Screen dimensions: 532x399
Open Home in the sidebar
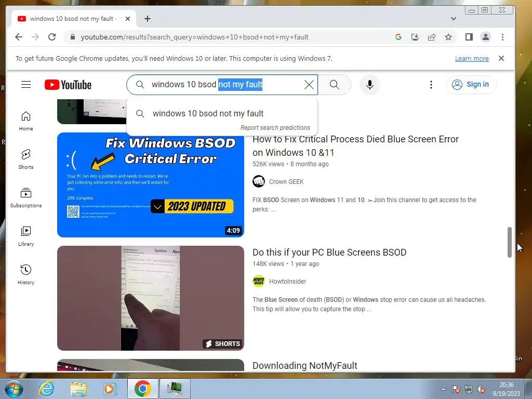click(26, 121)
